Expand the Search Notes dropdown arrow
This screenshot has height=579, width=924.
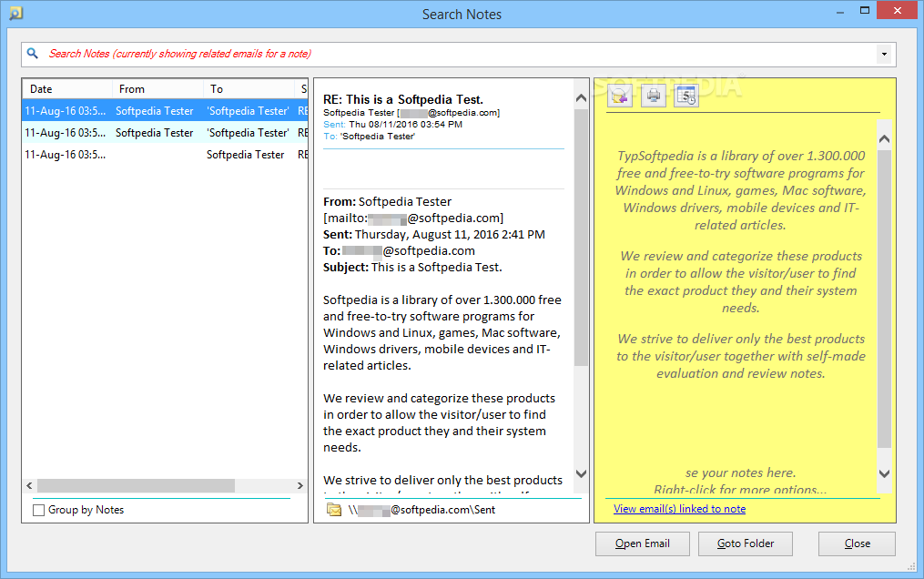coord(884,55)
